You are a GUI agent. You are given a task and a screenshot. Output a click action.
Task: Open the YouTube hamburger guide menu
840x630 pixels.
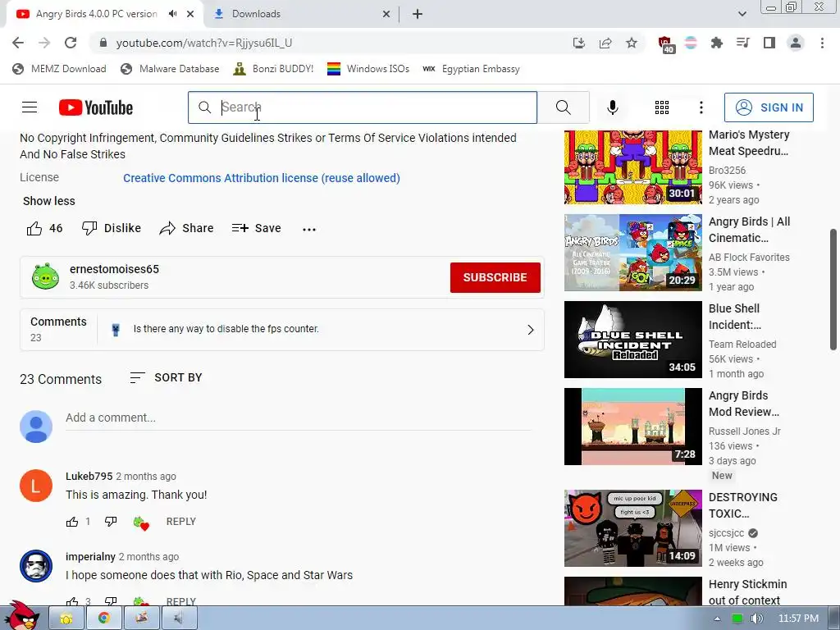(30, 107)
